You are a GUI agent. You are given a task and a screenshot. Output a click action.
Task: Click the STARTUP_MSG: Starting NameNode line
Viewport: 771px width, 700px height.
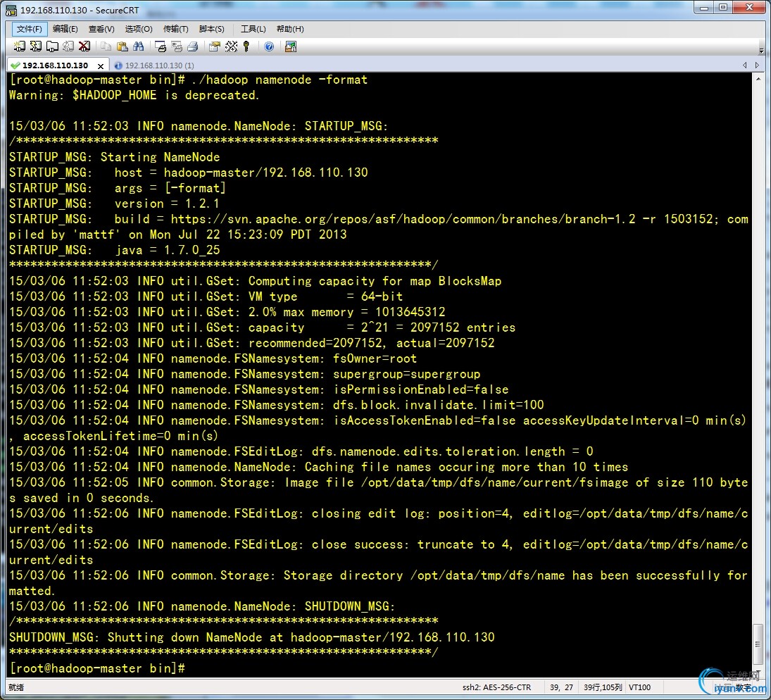coord(115,158)
